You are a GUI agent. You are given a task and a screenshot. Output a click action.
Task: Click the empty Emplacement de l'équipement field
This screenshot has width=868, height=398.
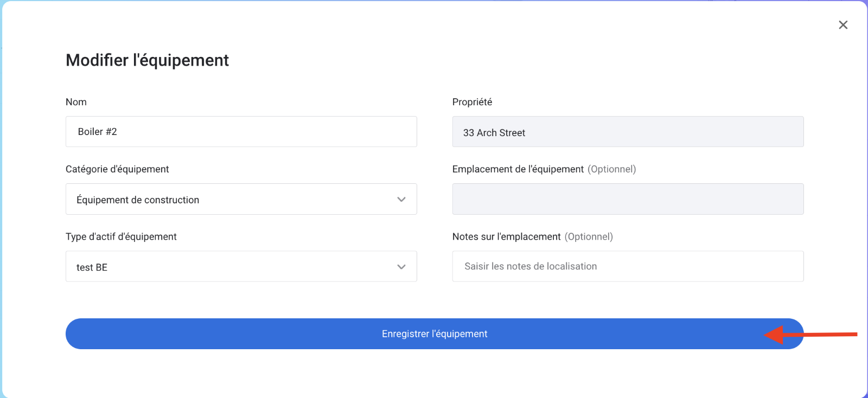pos(628,199)
